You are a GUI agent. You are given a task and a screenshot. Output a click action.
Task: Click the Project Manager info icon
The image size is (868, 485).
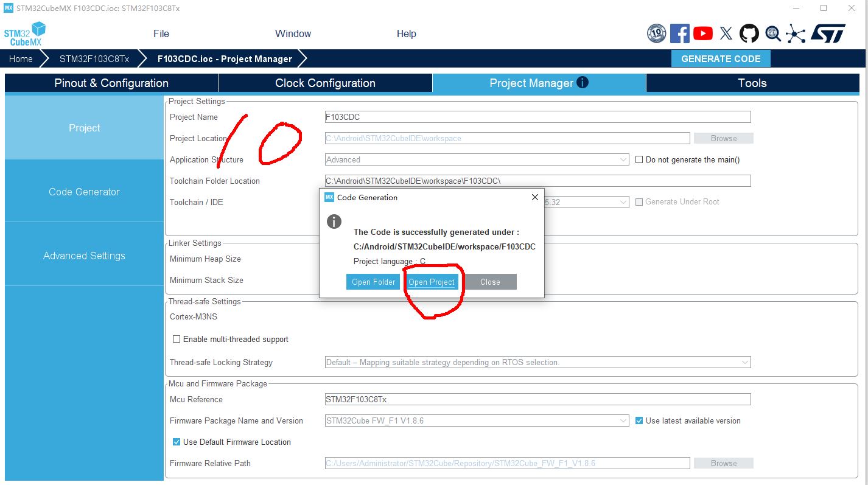pos(583,82)
